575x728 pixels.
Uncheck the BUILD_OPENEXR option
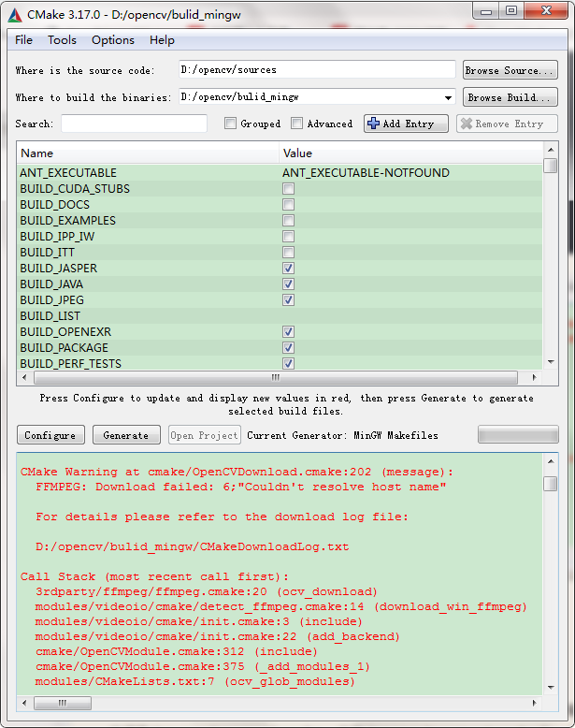pyautogui.click(x=288, y=331)
